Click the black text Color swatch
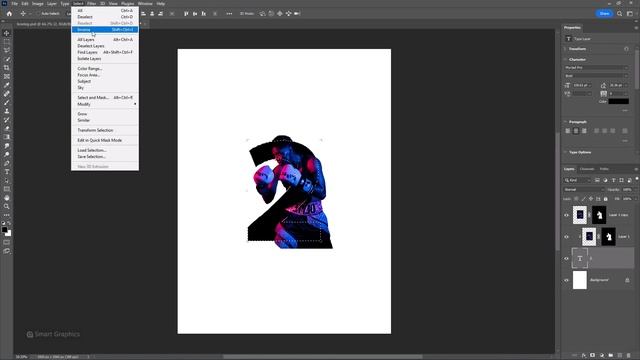This screenshot has height=360, width=640. [x=618, y=101]
